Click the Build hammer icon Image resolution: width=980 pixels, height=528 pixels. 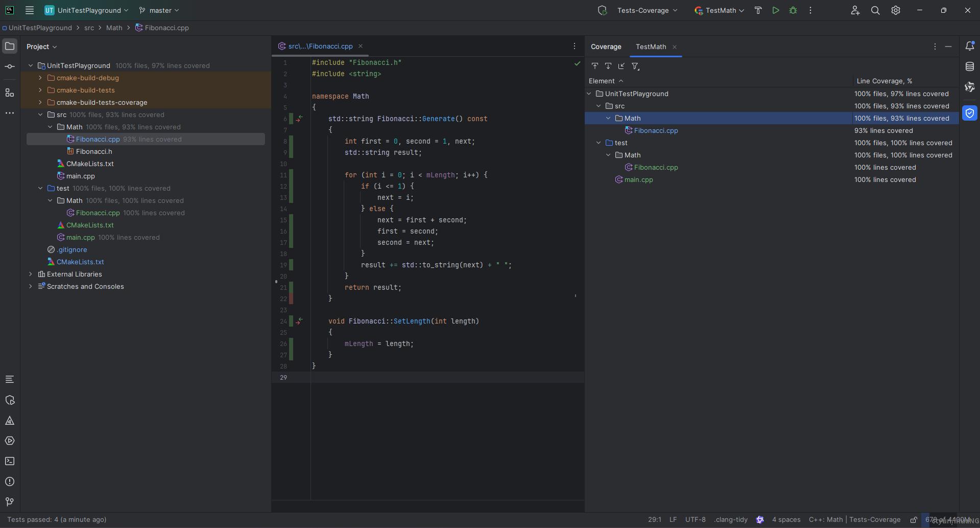758,10
